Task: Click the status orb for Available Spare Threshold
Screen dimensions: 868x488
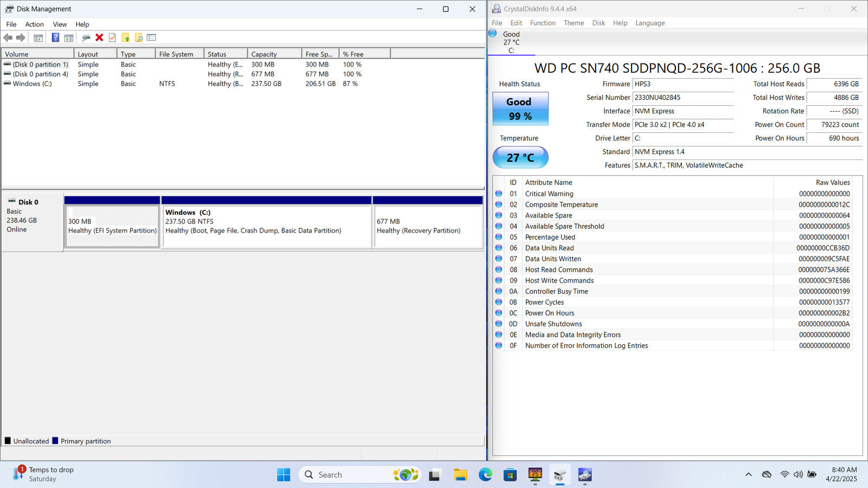Action: tap(499, 226)
